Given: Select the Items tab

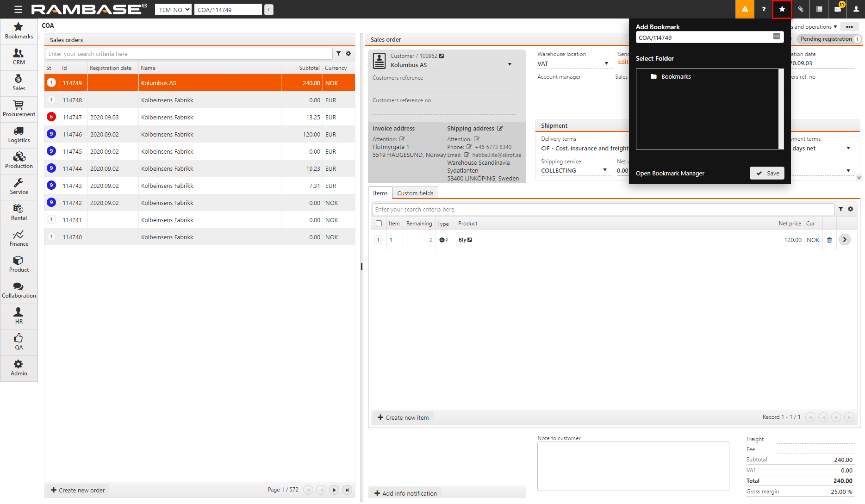Looking at the screenshot, I should [380, 193].
